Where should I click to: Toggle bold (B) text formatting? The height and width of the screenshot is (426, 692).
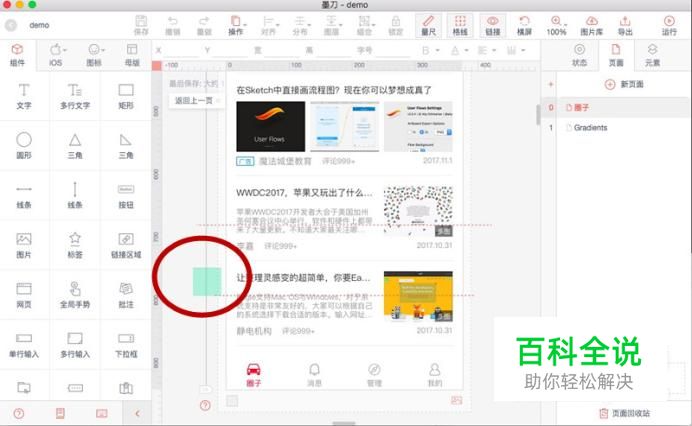coord(426,50)
